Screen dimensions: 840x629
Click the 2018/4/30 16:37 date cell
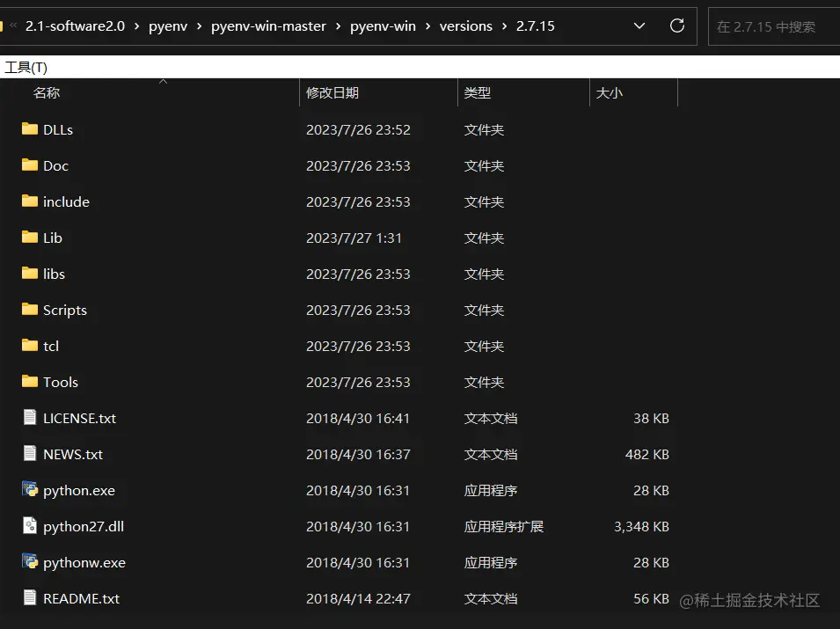coord(358,454)
